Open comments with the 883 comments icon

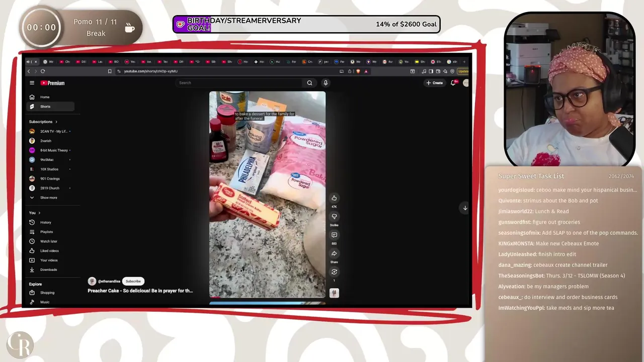point(334,235)
